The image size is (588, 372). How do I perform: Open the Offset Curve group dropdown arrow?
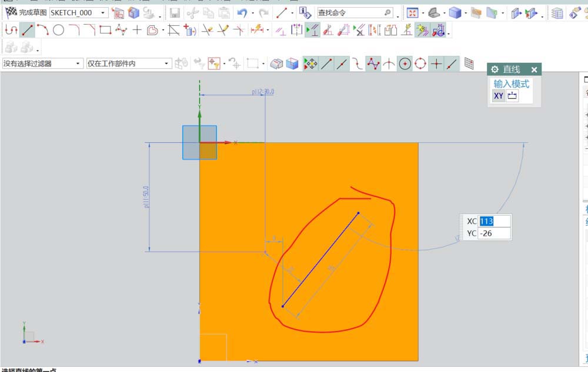[163, 31]
